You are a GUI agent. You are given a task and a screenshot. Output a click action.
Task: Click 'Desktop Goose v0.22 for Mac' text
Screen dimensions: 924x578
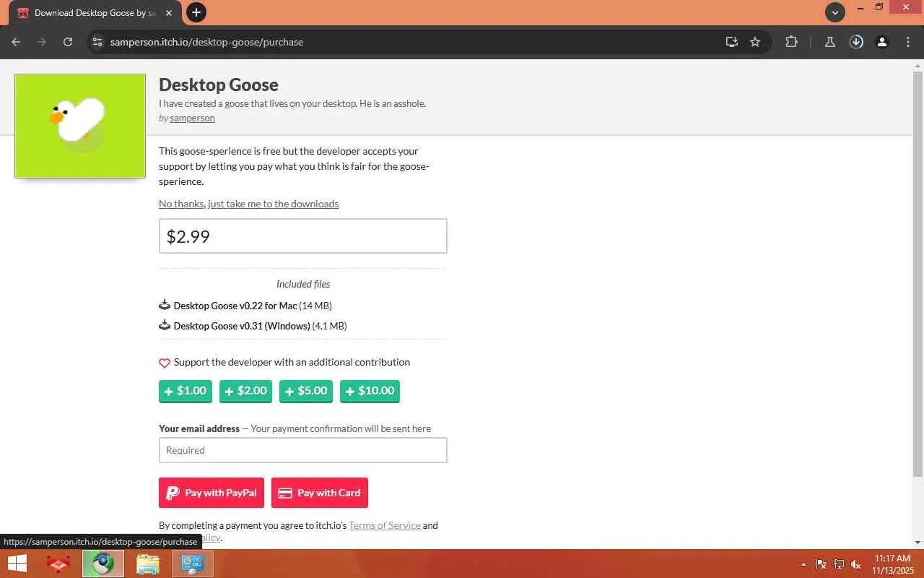pos(235,306)
